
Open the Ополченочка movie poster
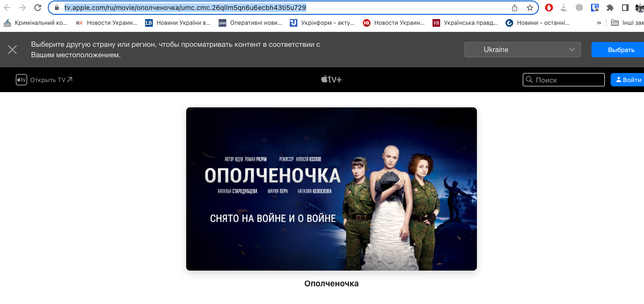tap(331, 189)
